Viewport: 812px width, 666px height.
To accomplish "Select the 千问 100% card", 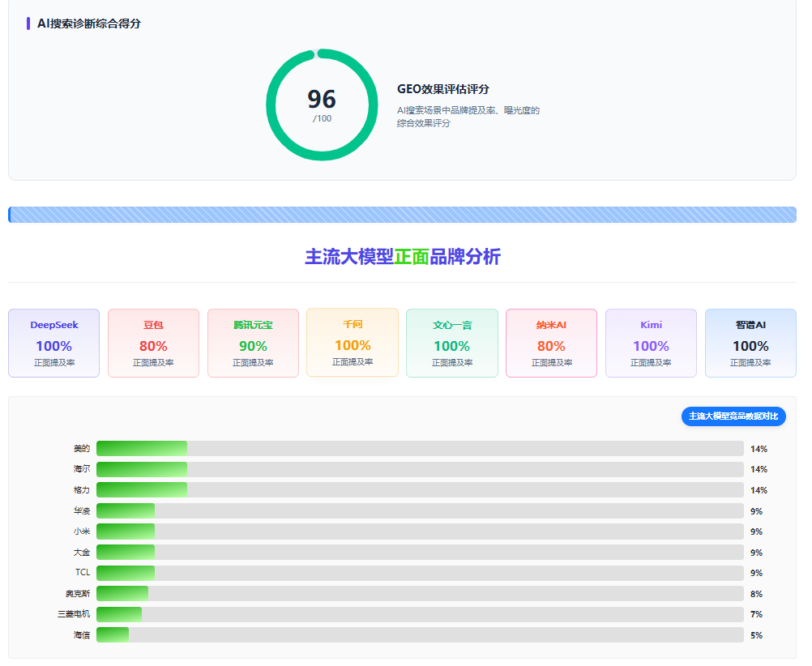I will (x=353, y=343).
